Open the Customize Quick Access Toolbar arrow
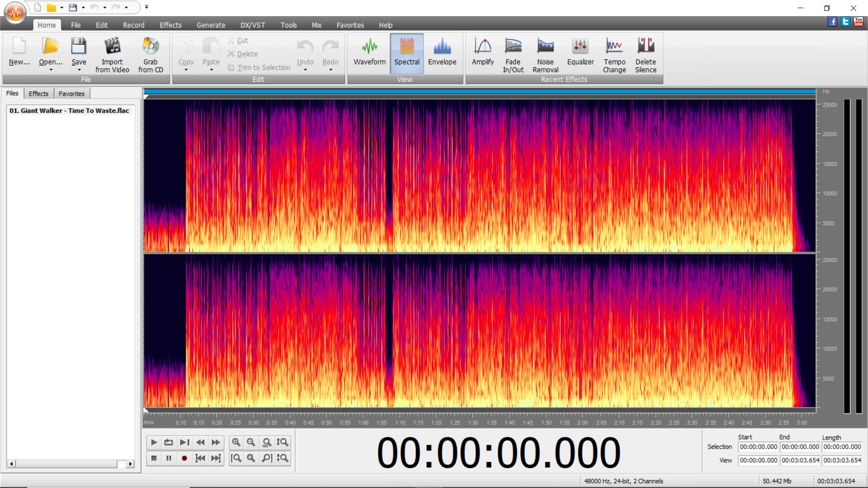 coord(146,7)
